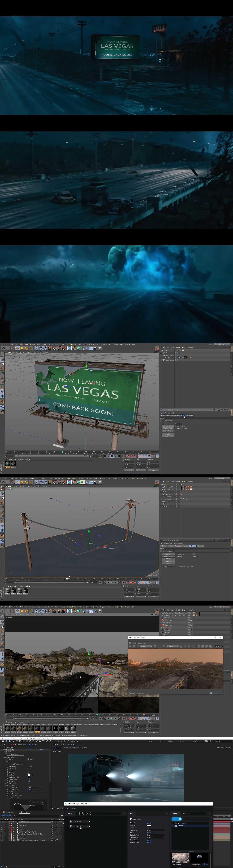This screenshot has width=233, height=868.
Task: Open Window menu in power-pole Cinema 4D window
Action: (140, 478)
